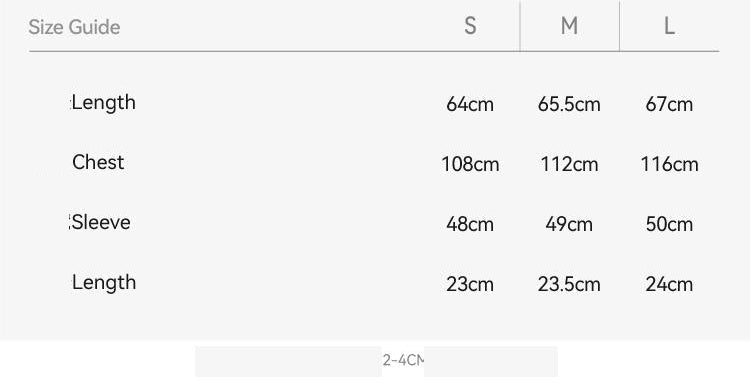Click the 64cm length value

(x=470, y=104)
